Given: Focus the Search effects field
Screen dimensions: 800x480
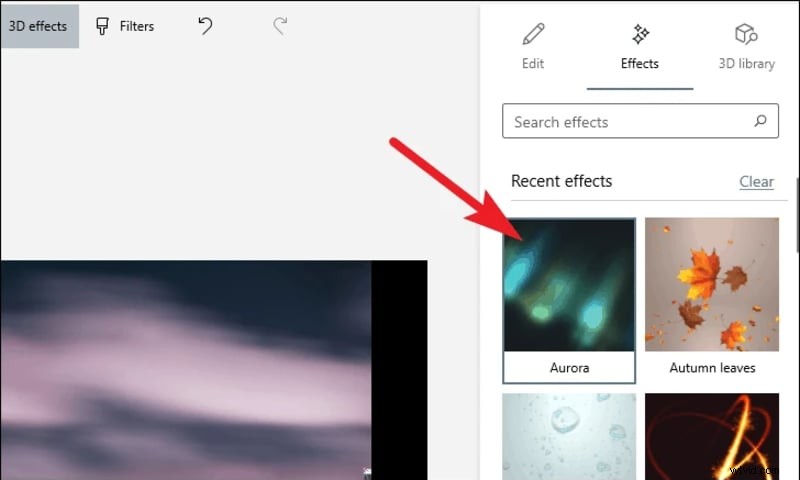Looking at the screenshot, I should [640, 121].
